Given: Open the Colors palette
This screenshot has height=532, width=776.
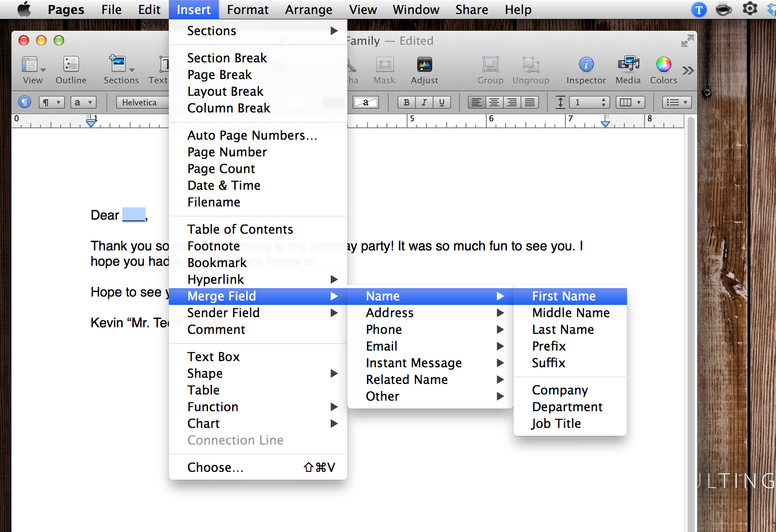Looking at the screenshot, I should tap(663, 69).
